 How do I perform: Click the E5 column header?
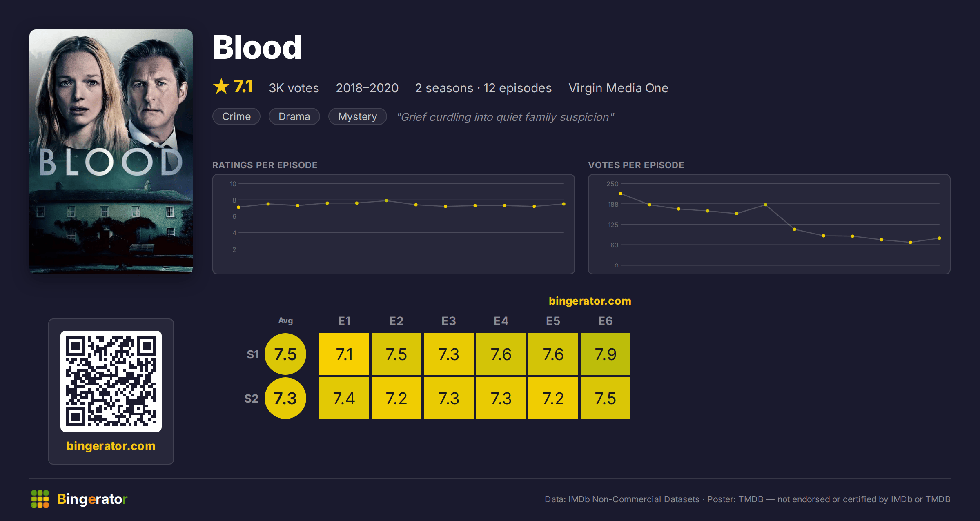pos(553,321)
